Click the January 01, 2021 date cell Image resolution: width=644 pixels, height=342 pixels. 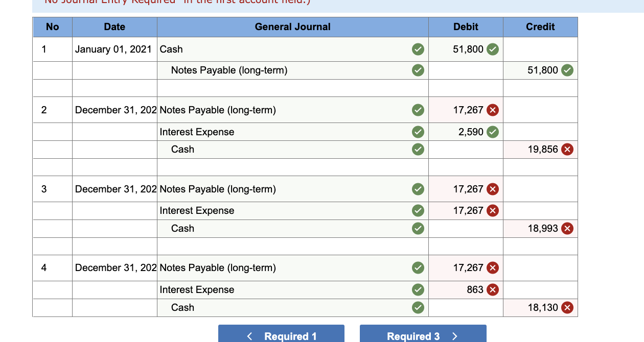114,50
